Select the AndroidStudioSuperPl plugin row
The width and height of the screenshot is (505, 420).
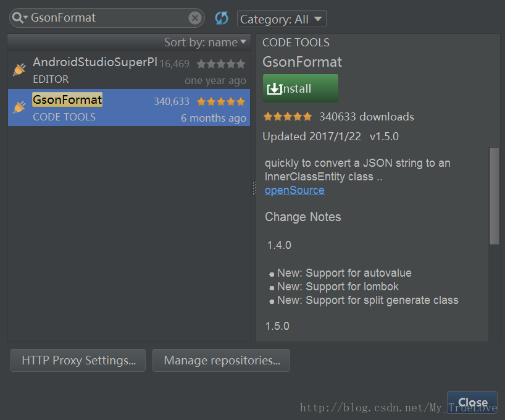coord(129,70)
